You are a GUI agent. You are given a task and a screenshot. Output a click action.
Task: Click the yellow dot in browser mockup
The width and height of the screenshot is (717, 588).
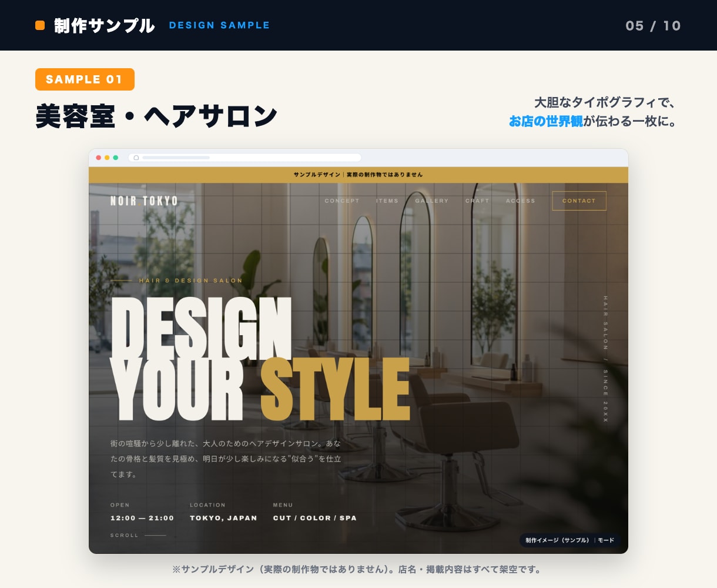coord(107,158)
